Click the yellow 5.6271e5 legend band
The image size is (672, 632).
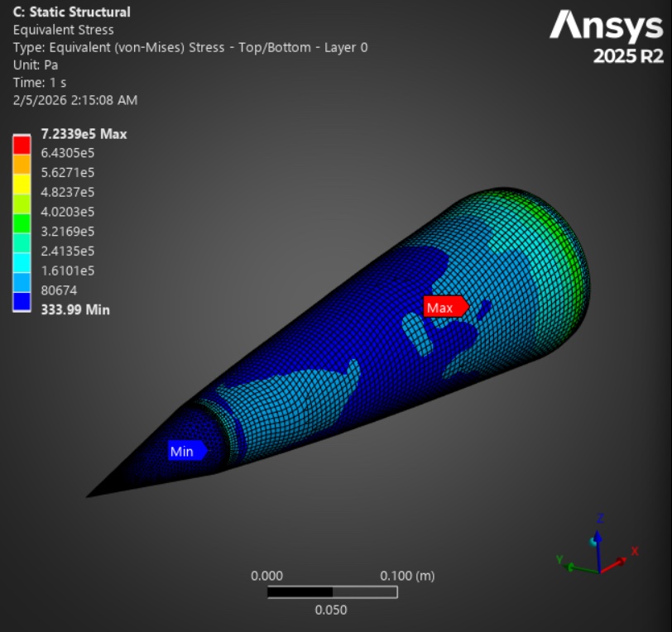[23, 182]
